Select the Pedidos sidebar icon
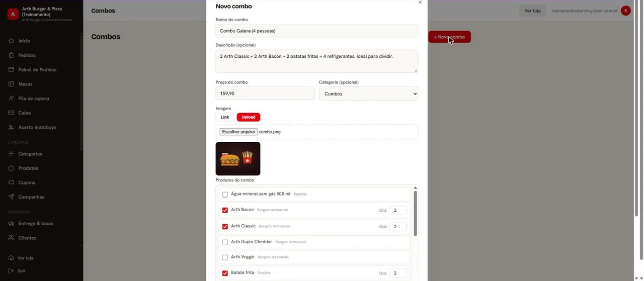 click(x=11, y=55)
